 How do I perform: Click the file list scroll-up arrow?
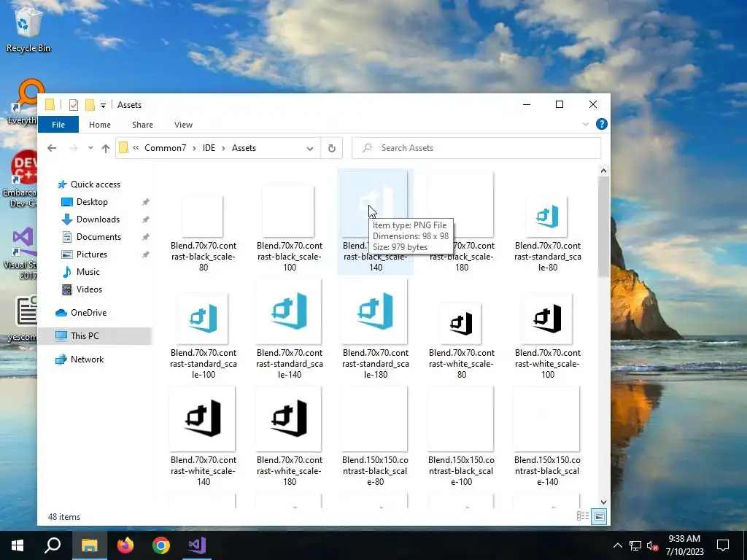(603, 171)
